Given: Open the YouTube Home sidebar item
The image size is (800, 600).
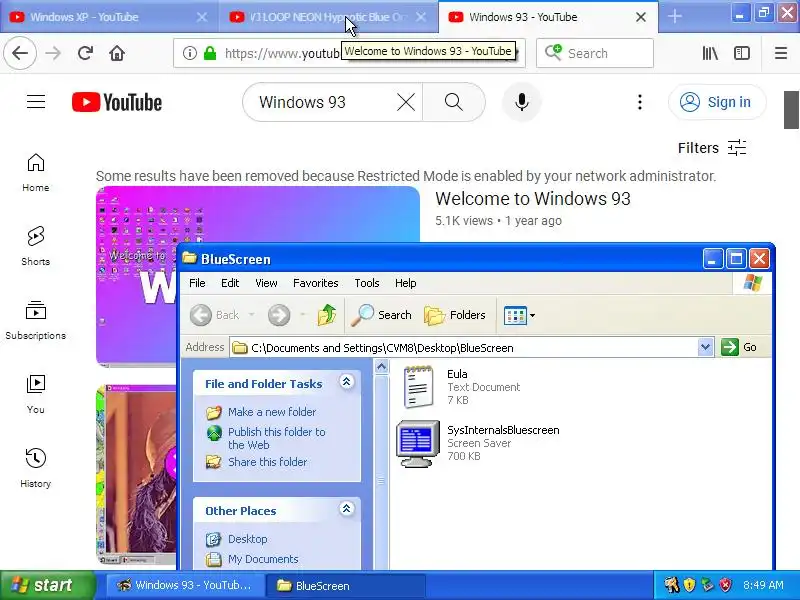Looking at the screenshot, I should [x=36, y=172].
